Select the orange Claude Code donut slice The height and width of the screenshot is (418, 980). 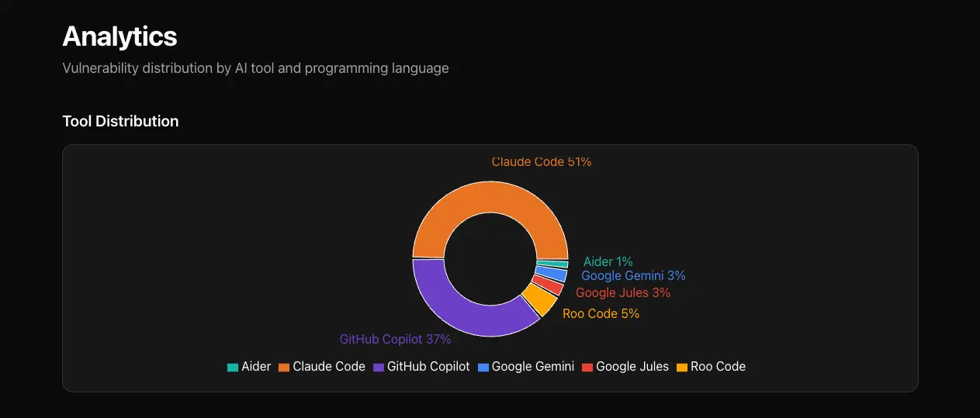coord(490,197)
